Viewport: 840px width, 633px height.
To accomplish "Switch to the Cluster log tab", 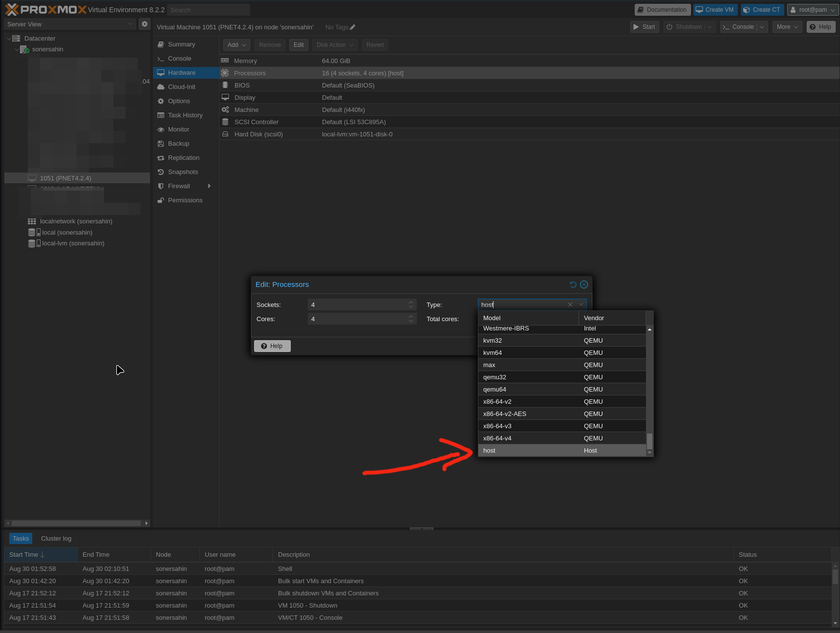I will (56, 539).
